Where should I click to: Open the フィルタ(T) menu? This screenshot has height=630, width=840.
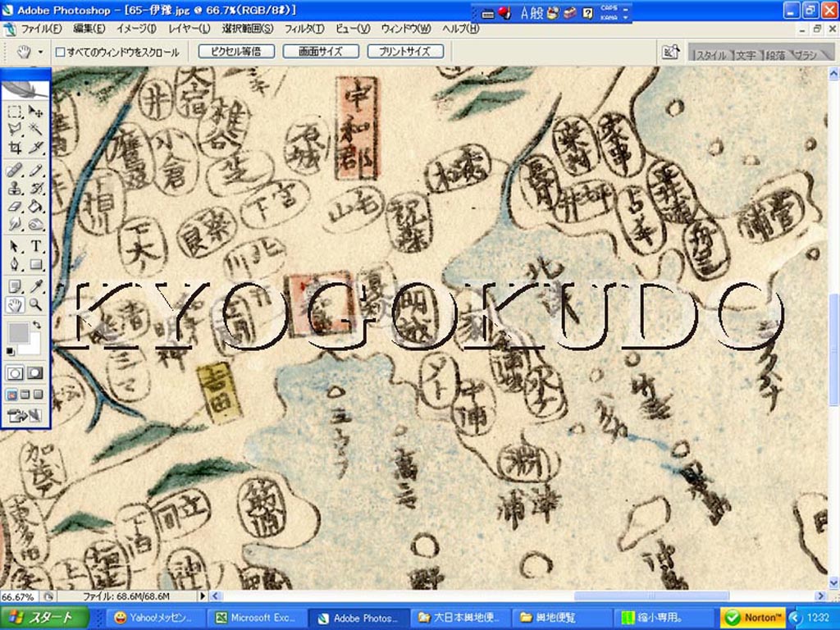[304, 29]
